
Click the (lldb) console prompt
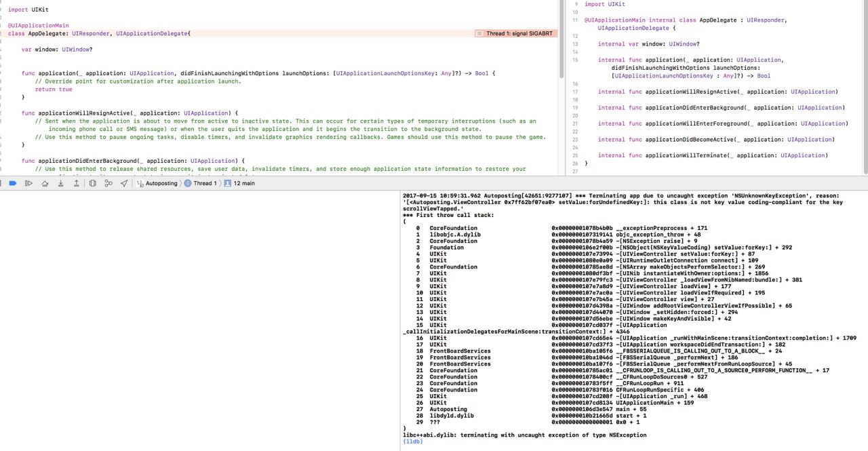coord(412,441)
